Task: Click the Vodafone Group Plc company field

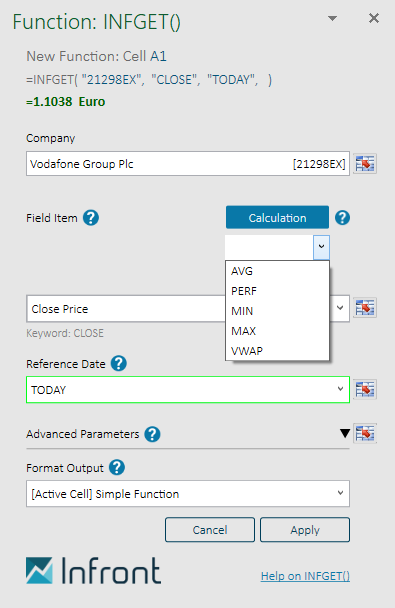Action: (x=188, y=164)
